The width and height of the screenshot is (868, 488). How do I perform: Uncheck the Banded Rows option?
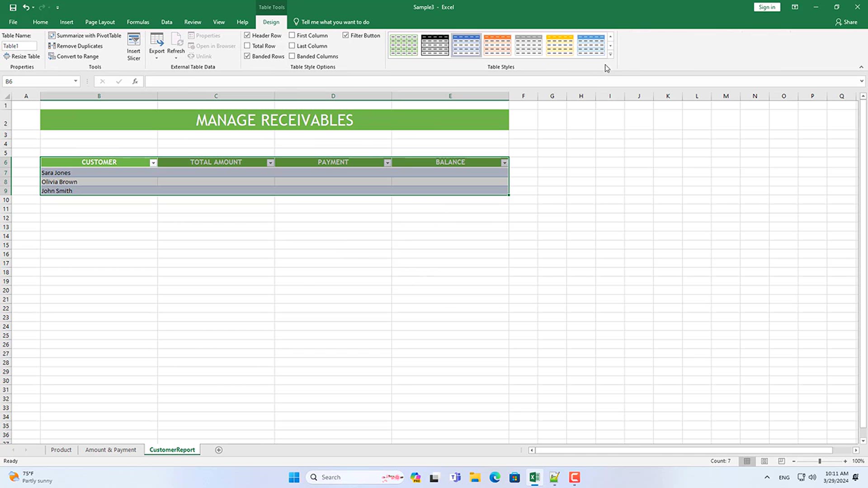(x=247, y=56)
